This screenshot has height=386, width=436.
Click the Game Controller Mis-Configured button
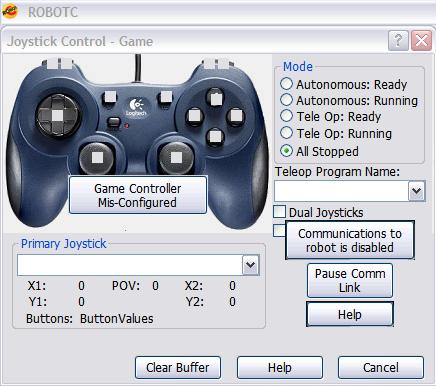click(138, 195)
